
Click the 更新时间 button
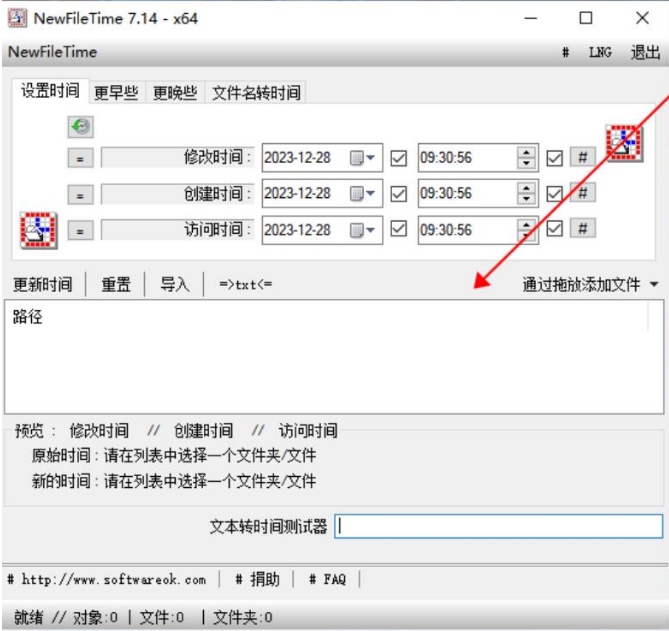tap(43, 285)
